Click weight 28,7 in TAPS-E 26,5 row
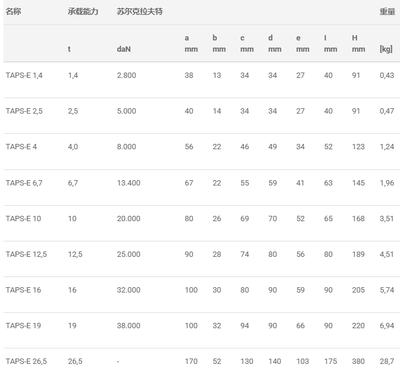This screenshot has width=400, height=374. pyautogui.click(x=387, y=361)
